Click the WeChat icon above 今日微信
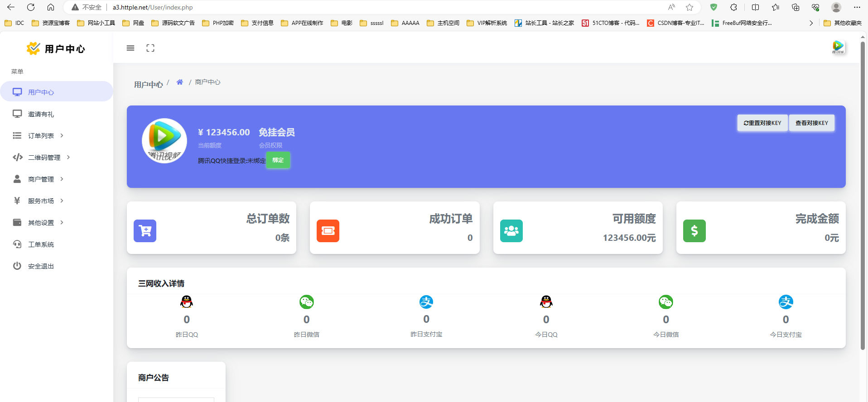 pyautogui.click(x=666, y=302)
